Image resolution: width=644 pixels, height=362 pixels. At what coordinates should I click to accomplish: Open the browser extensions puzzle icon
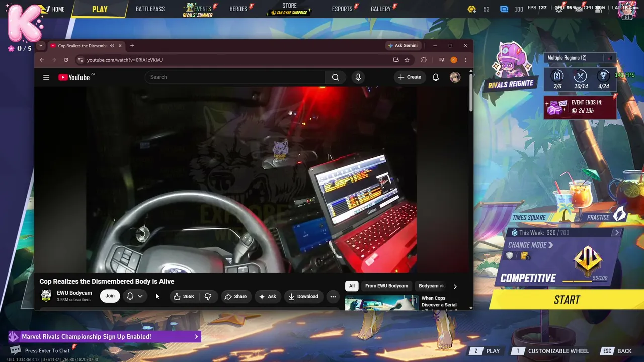[424, 60]
